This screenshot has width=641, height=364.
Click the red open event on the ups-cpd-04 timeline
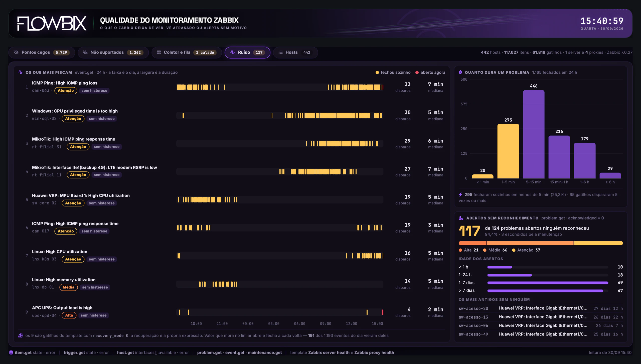[x=382, y=312]
